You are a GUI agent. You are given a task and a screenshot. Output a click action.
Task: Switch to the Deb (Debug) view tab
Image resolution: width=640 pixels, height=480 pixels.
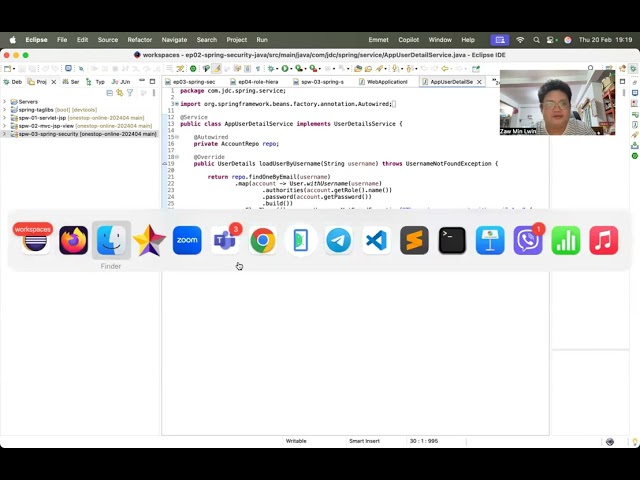(13, 82)
